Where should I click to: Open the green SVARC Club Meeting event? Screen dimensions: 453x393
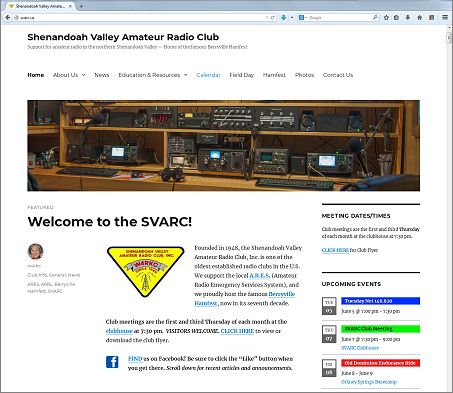click(380, 329)
